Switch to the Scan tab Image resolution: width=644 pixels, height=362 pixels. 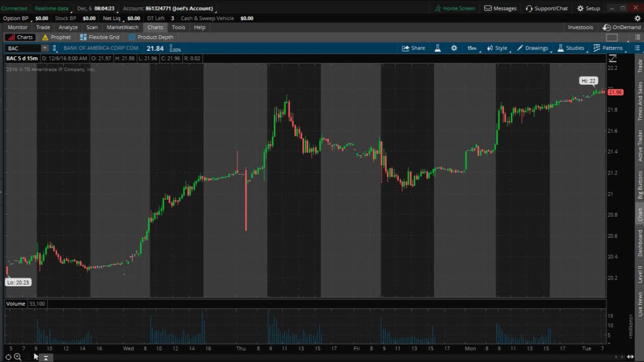click(x=92, y=27)
